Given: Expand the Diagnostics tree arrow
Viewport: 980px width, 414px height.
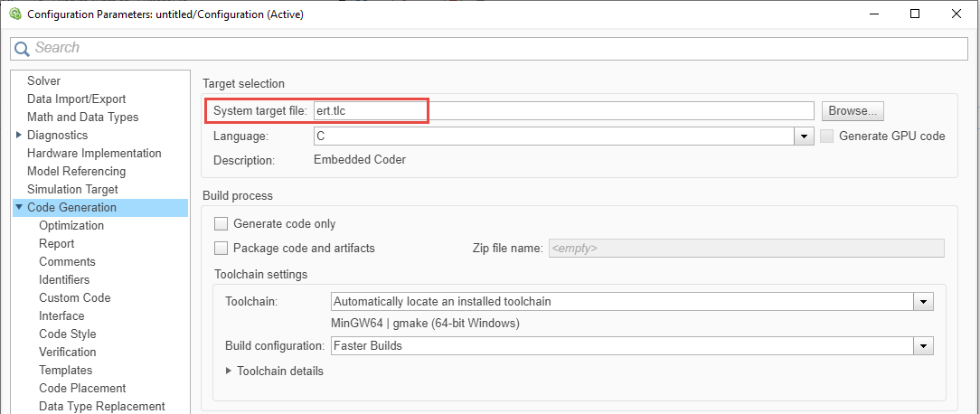Looking at the screenshot, I should (19, 135).
